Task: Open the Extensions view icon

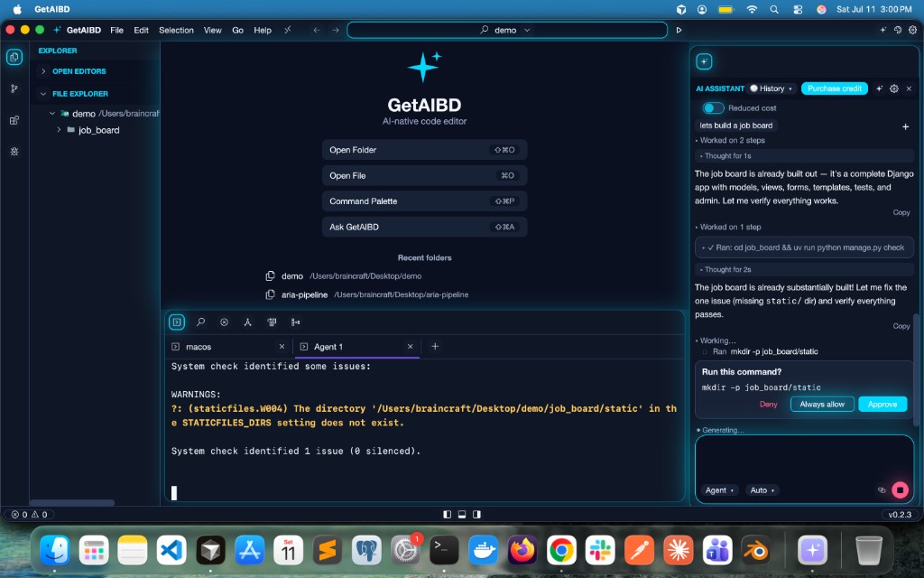Action: pyautogui.click(x=14, y=120)
